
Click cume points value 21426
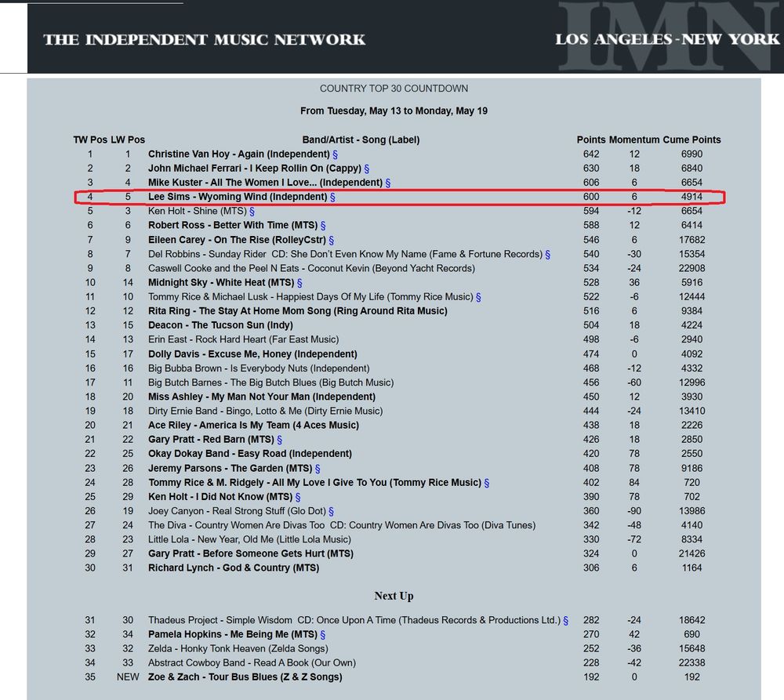point(691,554)
